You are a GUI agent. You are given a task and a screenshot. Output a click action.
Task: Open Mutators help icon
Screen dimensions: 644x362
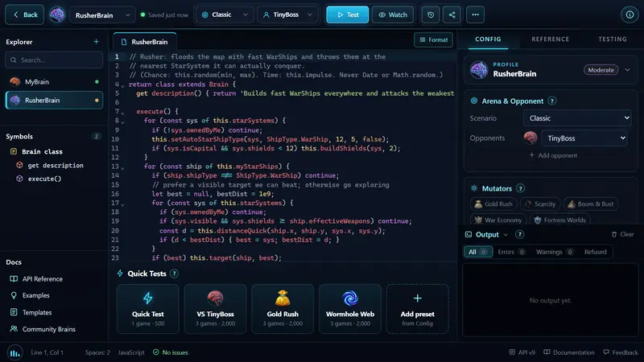(520, 188)
